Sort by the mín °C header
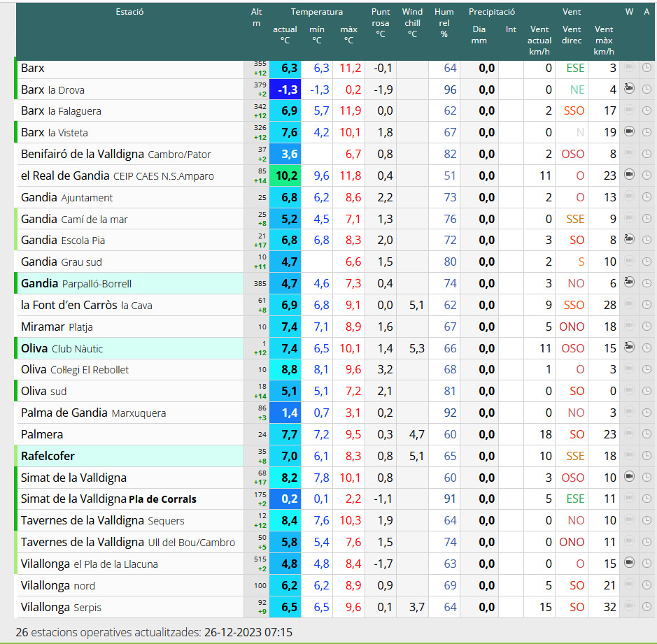 317,35
